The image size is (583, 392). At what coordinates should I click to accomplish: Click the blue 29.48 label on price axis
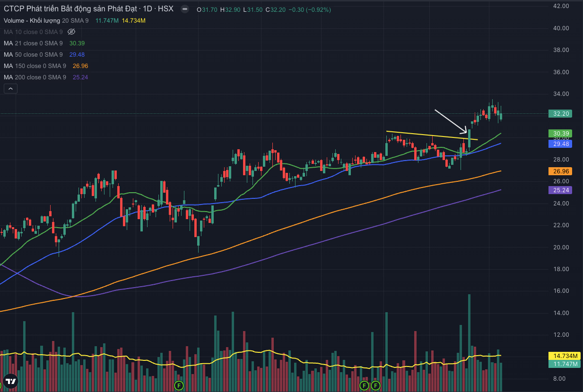pyautogui.click(x=560, y=143)
